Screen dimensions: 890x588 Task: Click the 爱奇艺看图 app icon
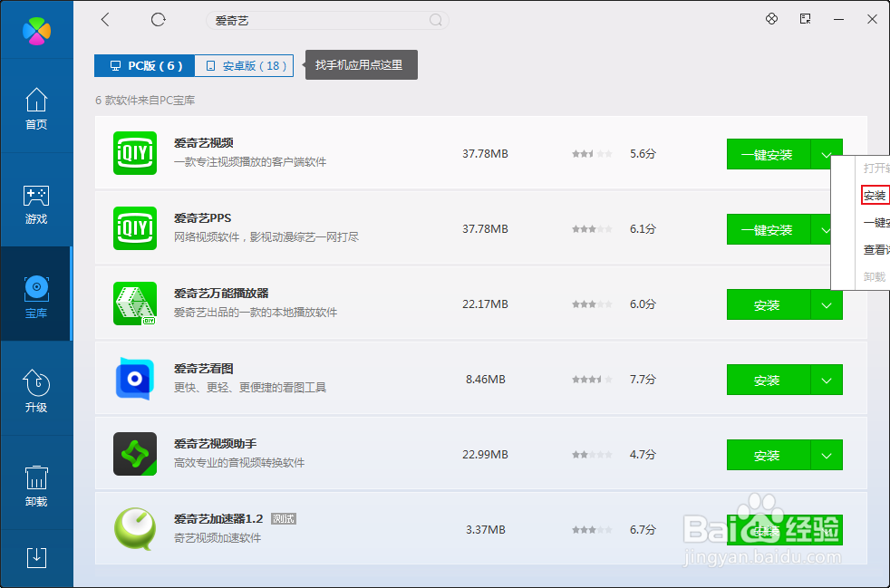(134, 379)
